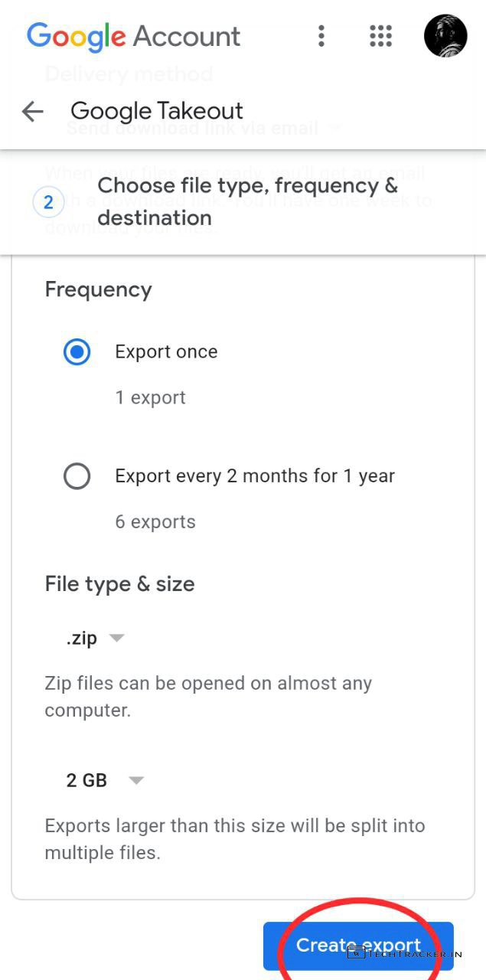Image resolution: width=486 pixels, height=980 pixels.
Task: Click the arrow beside the 2 GB option
Action: coord(136,780)
